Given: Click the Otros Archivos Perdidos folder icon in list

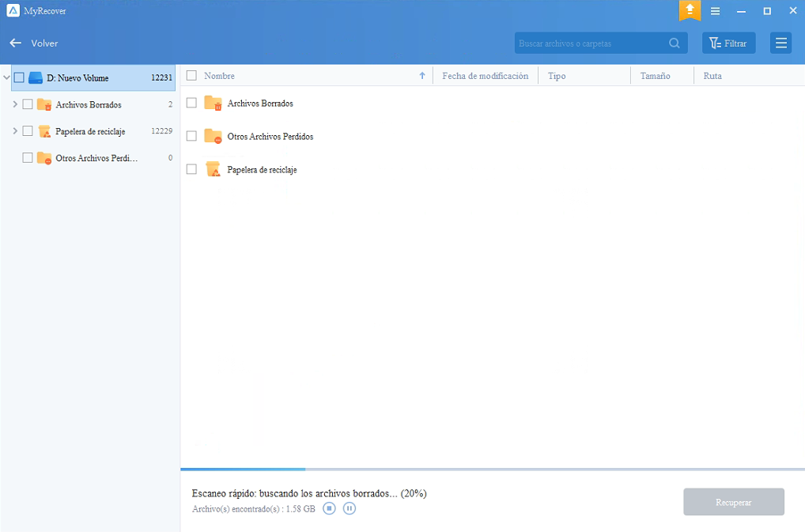Looking at the screenshot, I should pyautogui.click(x=213, y=136).
